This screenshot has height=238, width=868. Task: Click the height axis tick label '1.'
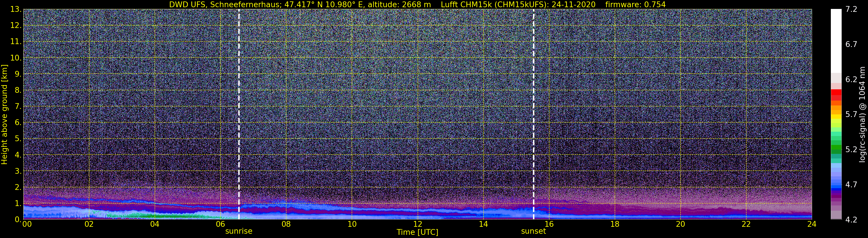tap(18, 203)
